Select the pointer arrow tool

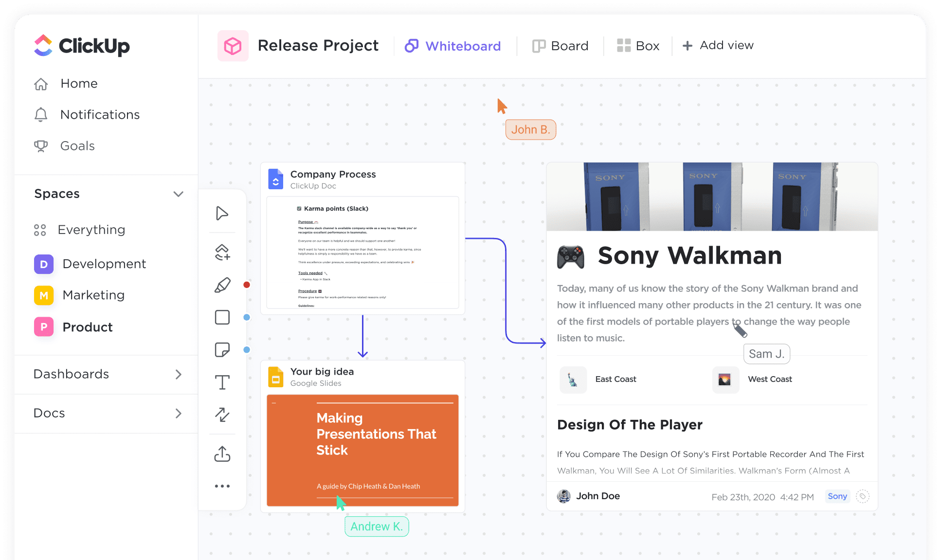click(222, 213)
